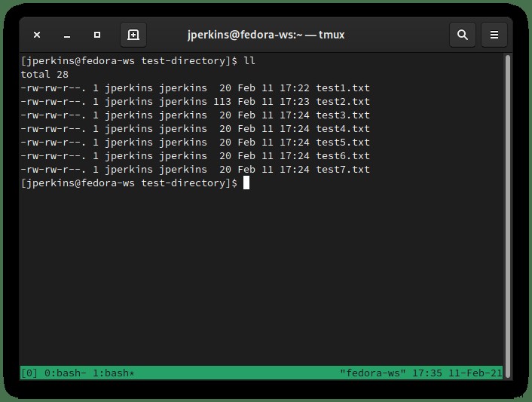Open the terminal search tool
This screenshot has width=532, height=402.
(x=463, y=35)
